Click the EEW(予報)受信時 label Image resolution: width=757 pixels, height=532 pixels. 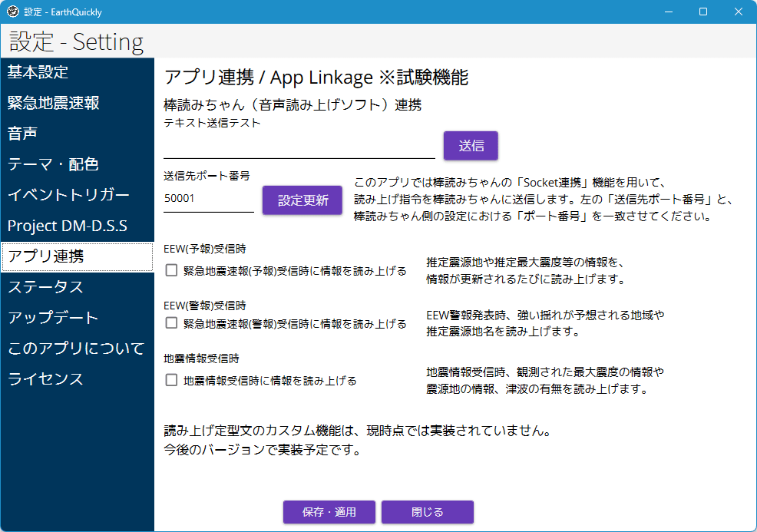coord(205,249)
